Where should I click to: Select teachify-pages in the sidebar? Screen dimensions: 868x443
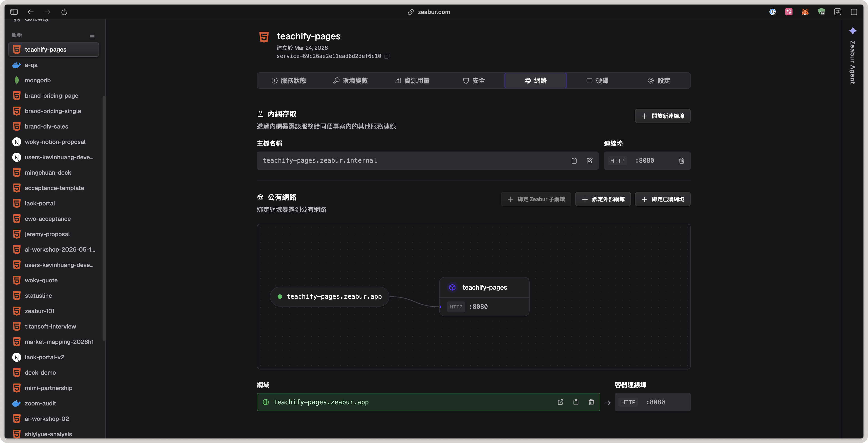point(54,49)
